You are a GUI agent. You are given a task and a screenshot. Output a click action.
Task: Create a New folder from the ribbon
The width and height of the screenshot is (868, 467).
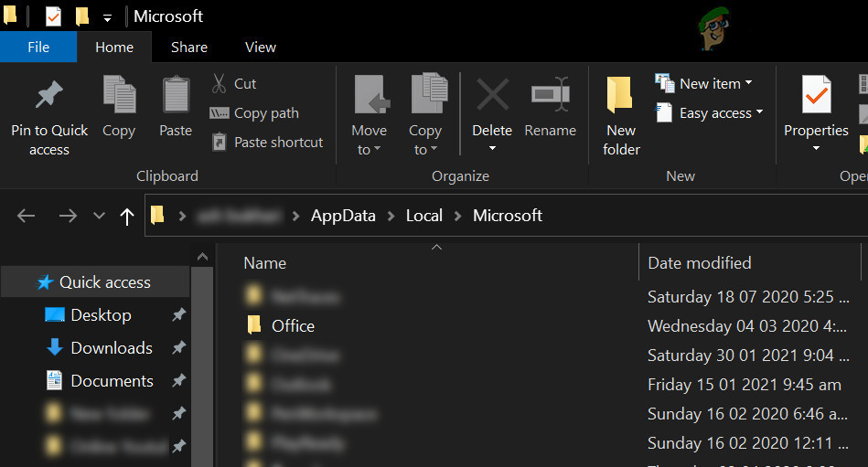[621, 97]
